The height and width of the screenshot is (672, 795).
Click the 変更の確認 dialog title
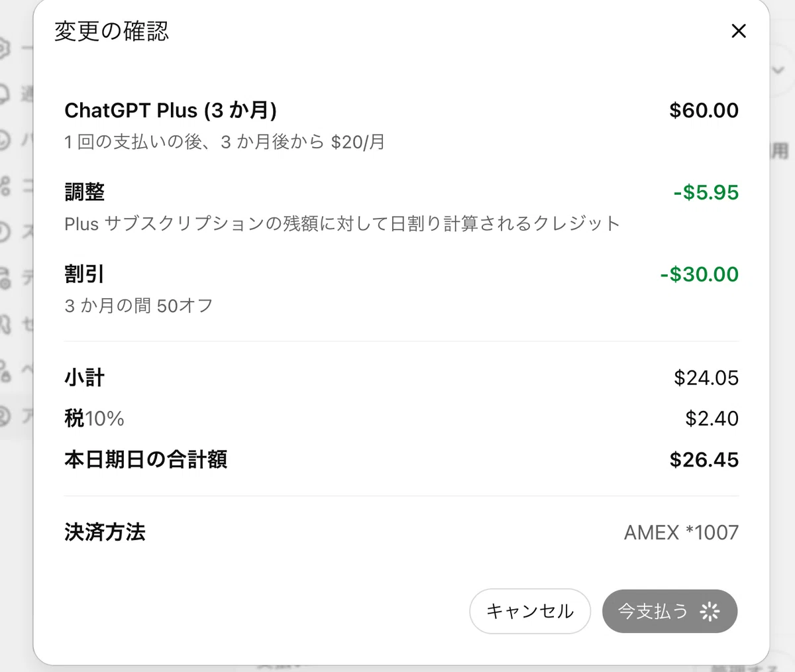(111, 31)
